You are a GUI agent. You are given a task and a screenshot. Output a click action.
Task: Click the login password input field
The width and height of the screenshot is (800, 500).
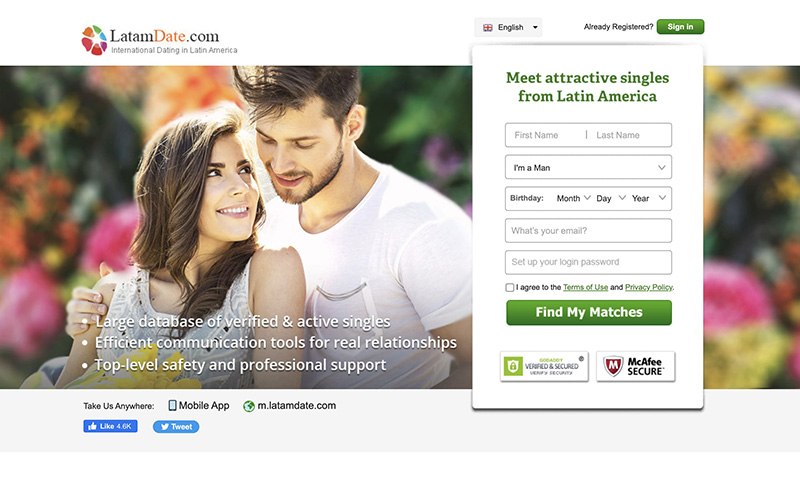pos(588,262)
